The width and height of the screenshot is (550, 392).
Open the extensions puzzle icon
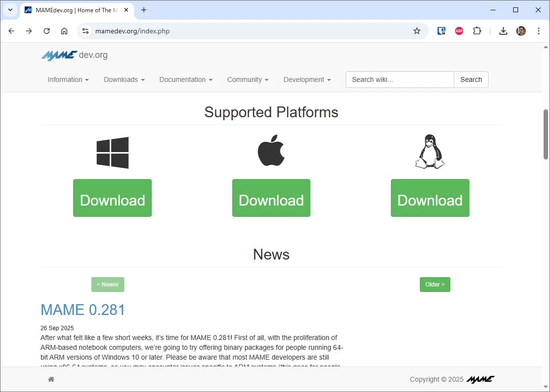pyautogui.click(x=477, y=31)
